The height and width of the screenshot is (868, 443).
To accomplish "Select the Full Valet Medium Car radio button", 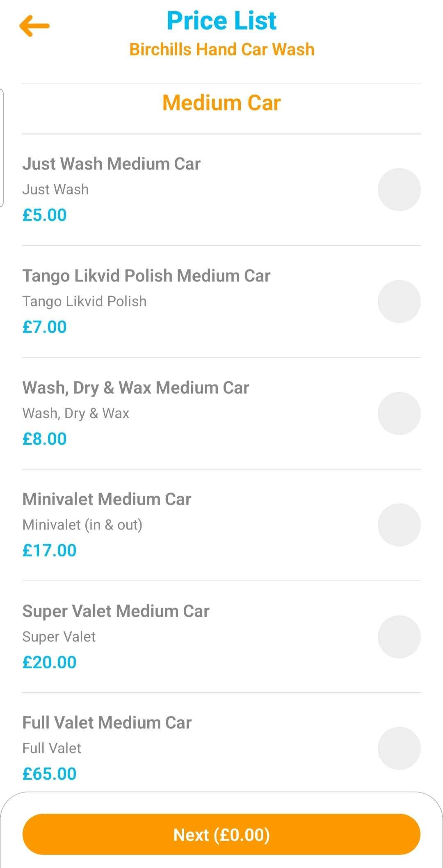I will 399,748.
